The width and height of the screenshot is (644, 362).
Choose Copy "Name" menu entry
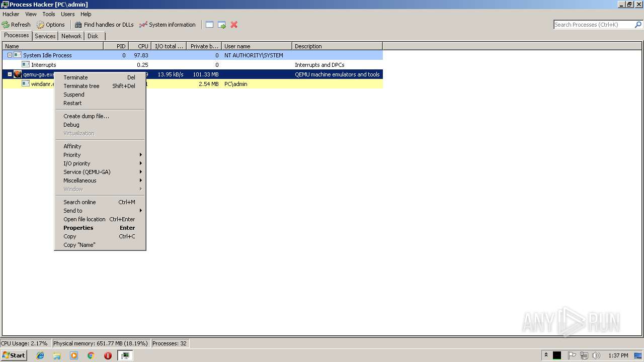click(x=100, y=245)
